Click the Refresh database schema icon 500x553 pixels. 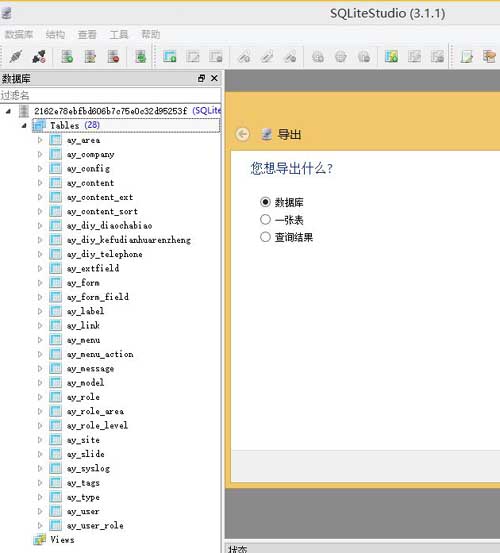[140, 56]
